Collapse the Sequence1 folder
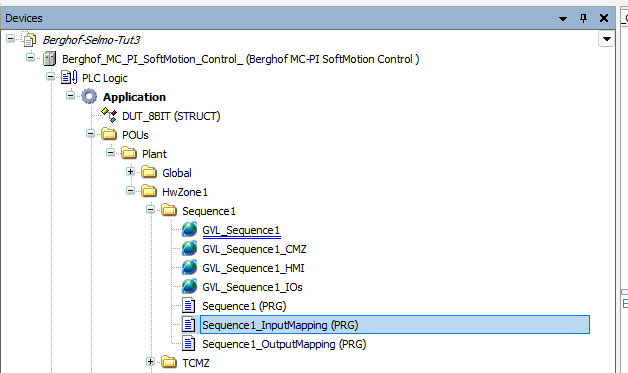The height and width of the screenshot is (373, 628). coord(151,209)
